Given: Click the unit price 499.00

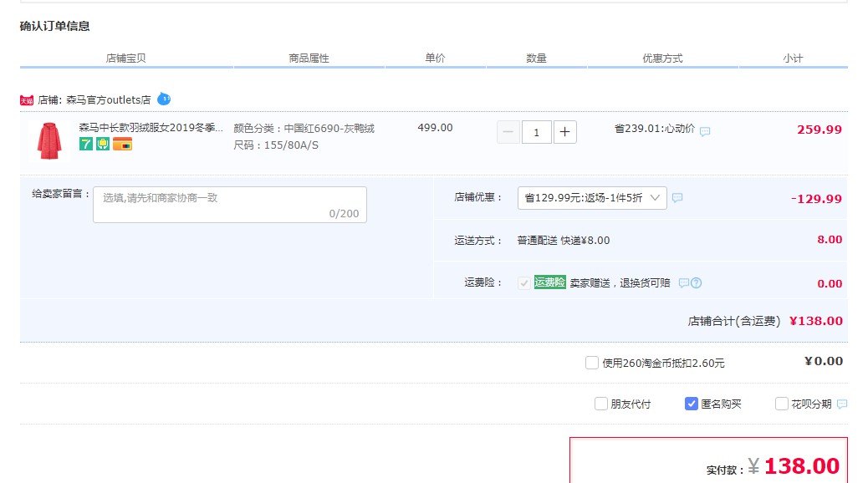Looking at the screenshot, I should pos(435,128).
